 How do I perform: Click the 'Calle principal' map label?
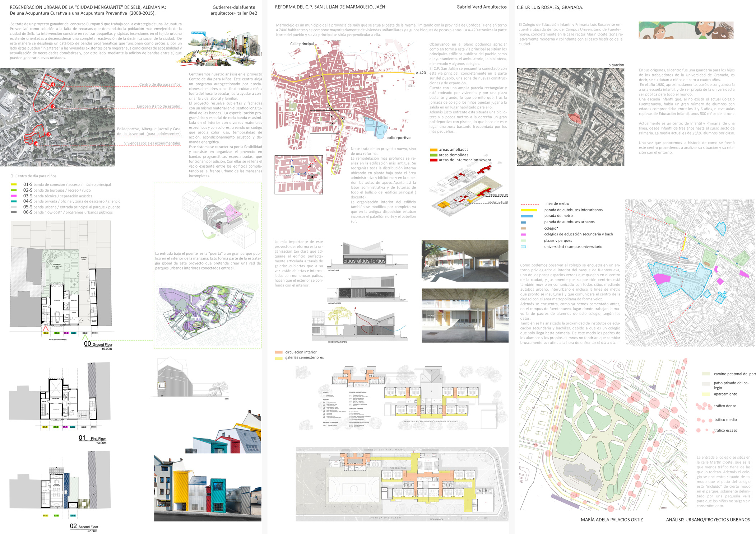(302, 44)
